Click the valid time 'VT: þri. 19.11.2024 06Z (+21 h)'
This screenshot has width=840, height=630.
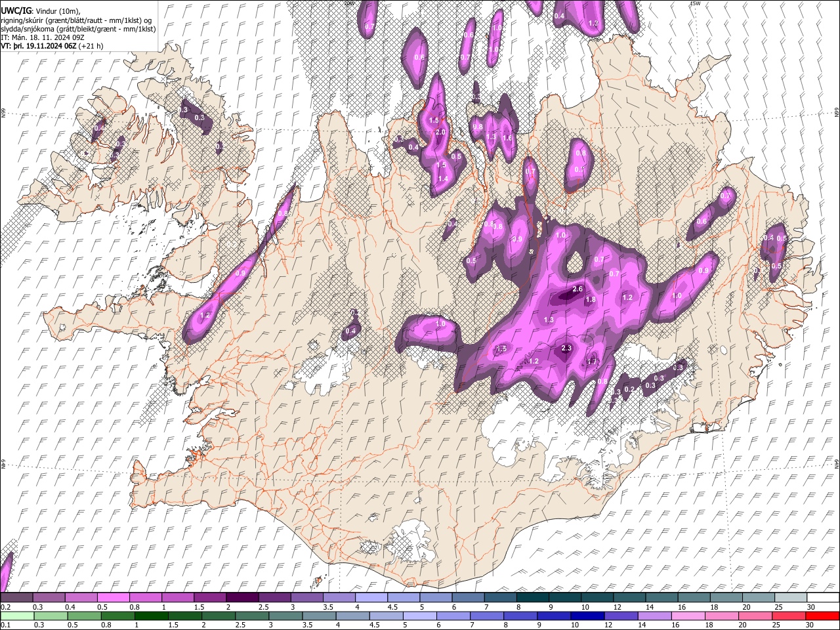click(52, 47)
